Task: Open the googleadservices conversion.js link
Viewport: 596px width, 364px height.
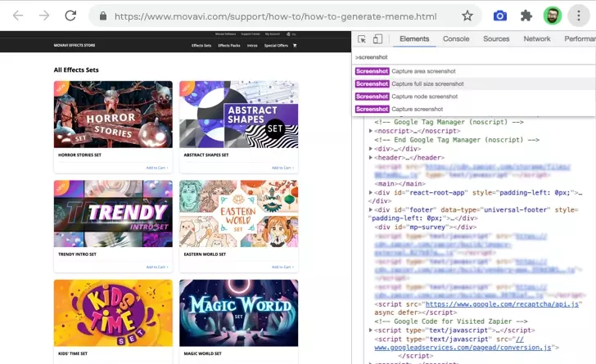Action: click(x=463, y=348)
